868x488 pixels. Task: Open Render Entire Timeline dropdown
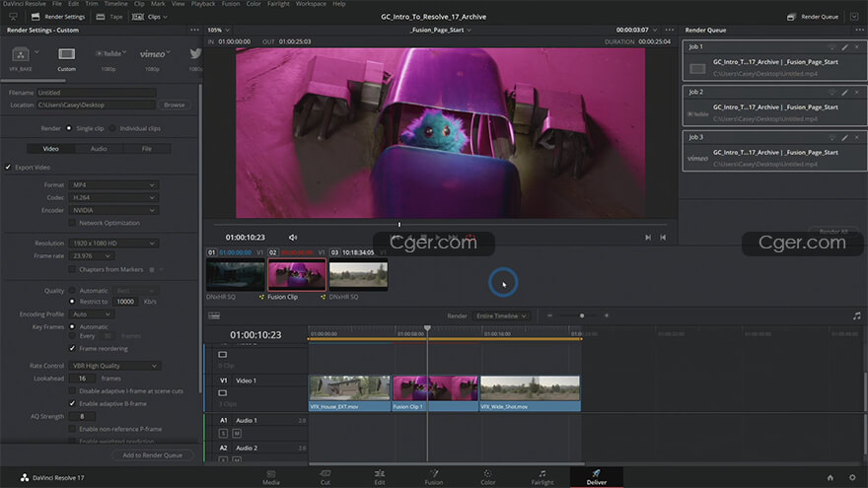point(501,315)
